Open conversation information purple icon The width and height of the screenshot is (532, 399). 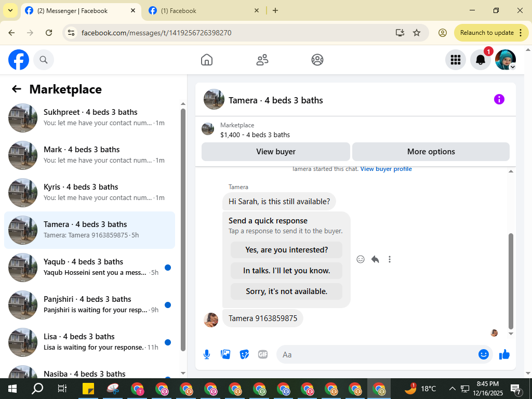499,99
